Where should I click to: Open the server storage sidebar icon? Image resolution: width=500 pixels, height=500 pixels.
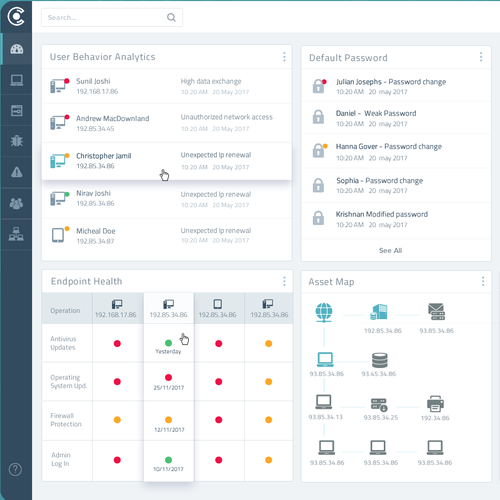click(x=16, y=111)
